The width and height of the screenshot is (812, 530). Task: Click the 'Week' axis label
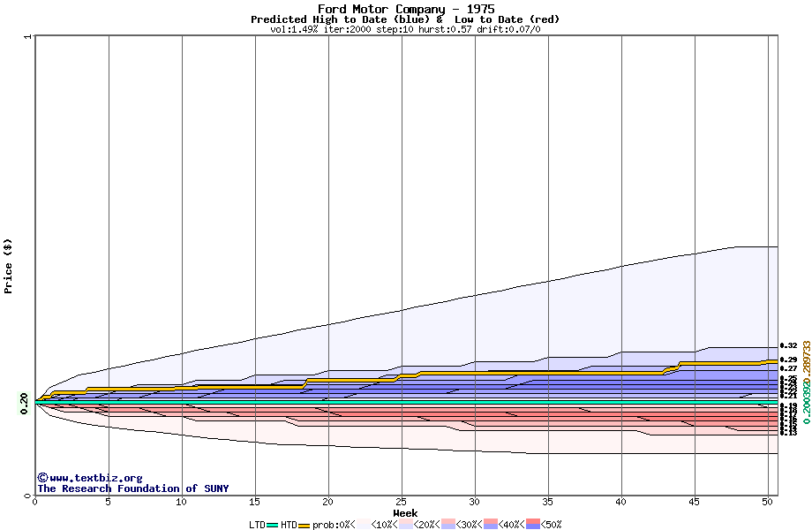pyautogui.click(x=405, y=513)
